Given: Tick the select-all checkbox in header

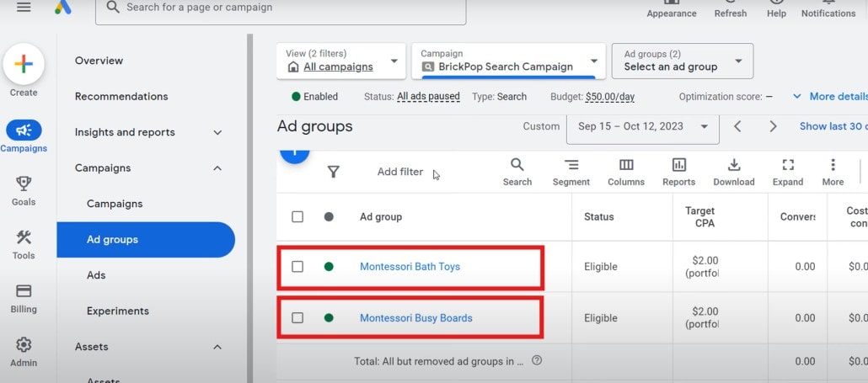Looking at the screenshot, I should tap(297, 216).
